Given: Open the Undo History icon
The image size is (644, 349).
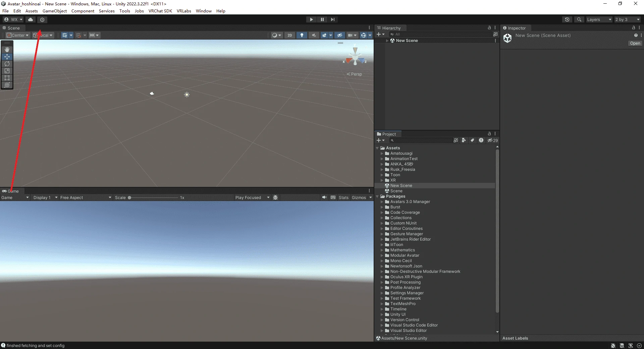Looking at the screenshot, I should pyautogui.click(x=567, y=19).
